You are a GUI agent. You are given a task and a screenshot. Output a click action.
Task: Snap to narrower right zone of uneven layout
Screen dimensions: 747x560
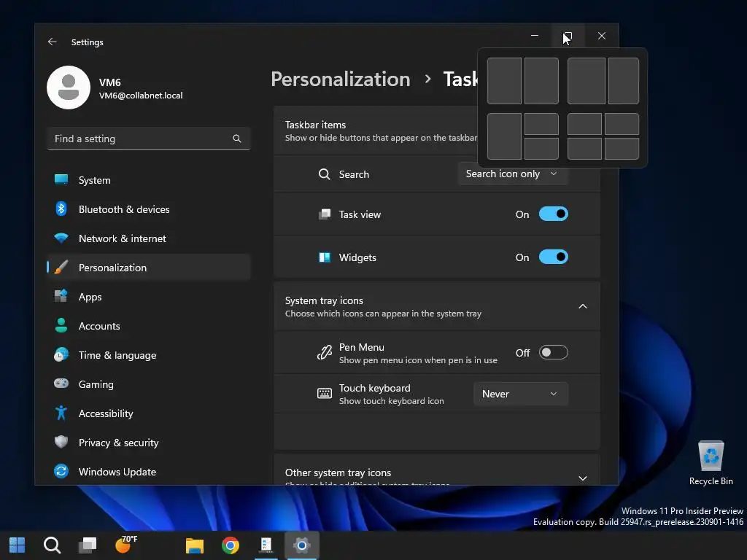click(624, 80)
